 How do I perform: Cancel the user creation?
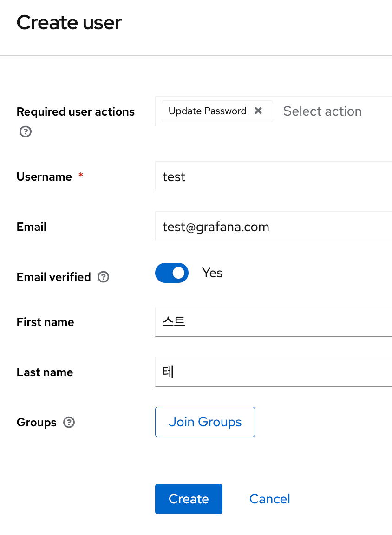pyautogui.click(x=269, y=499)
